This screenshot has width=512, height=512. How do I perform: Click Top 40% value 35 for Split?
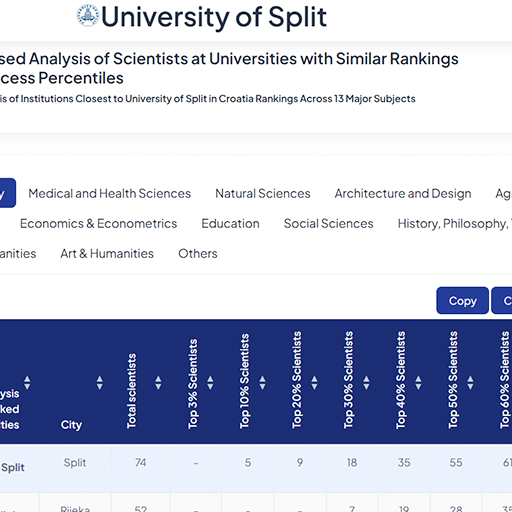[x=404, y=463]
